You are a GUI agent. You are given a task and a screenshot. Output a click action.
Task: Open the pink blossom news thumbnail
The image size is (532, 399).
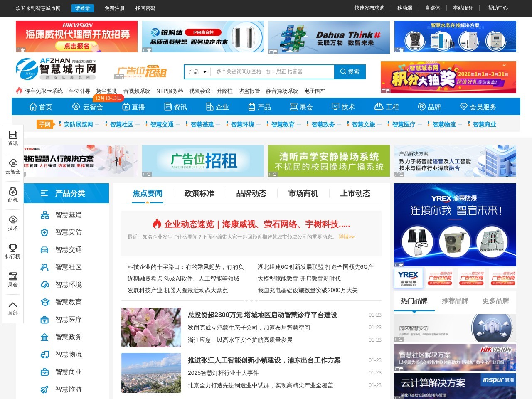pos(151,328)
